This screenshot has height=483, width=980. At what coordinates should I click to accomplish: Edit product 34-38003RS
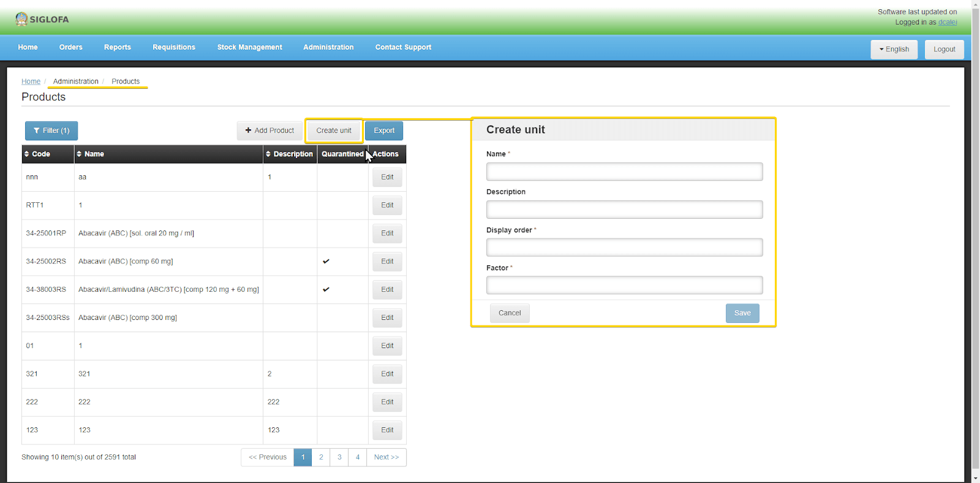pyautogui.click(x=387, y=290)
